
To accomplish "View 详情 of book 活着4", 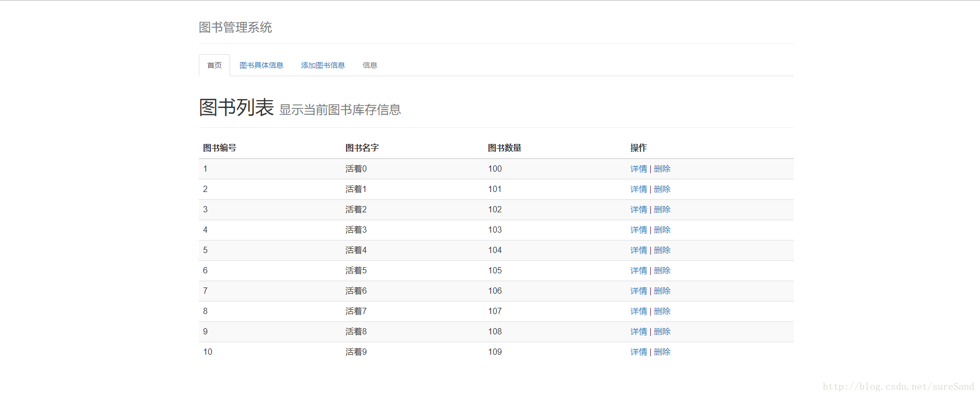I will coord(639,250).
